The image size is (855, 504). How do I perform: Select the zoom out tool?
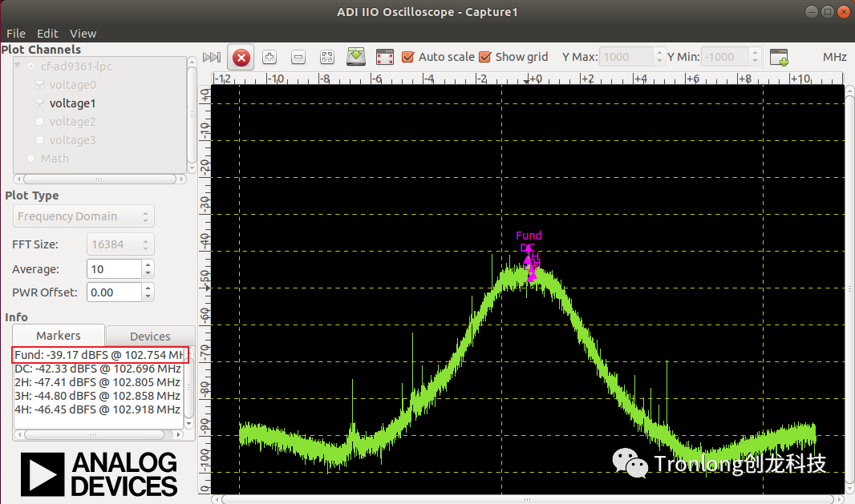click(x=298, y=57)
